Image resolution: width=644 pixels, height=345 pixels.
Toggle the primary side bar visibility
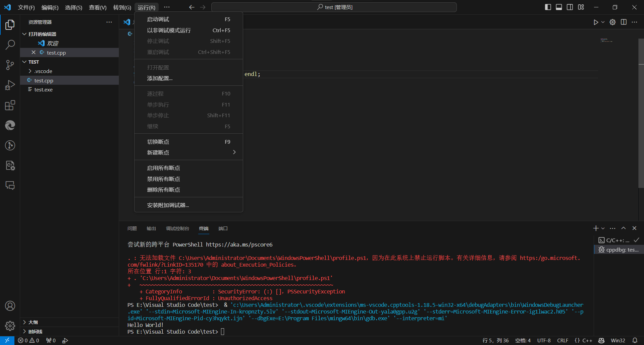[x=548, y=7]
